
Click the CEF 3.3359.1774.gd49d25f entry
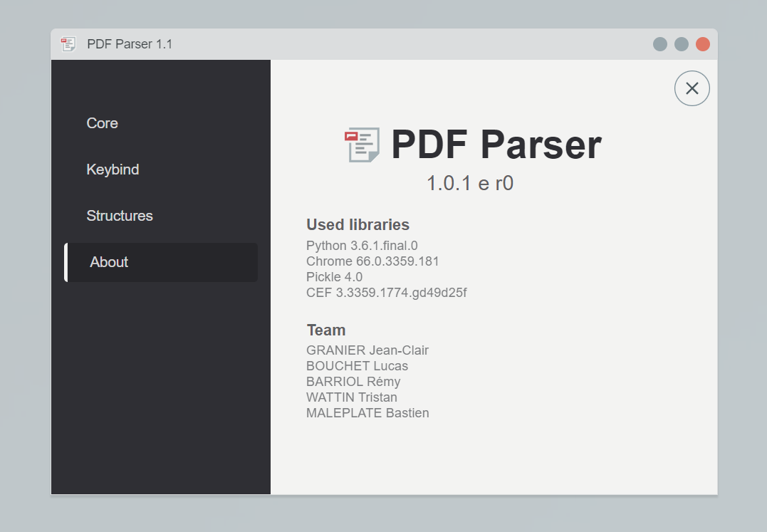(x=387, y=292)
